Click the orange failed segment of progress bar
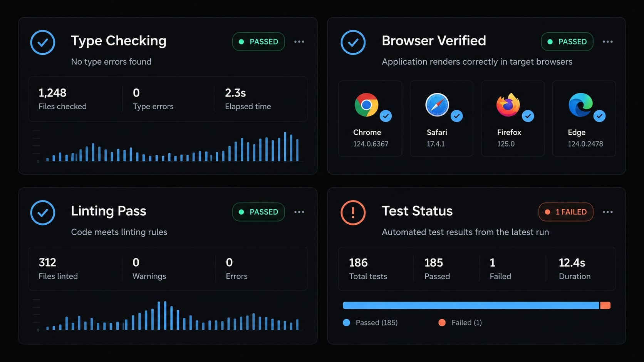This screenshot has height=362, width=644. 605,305
